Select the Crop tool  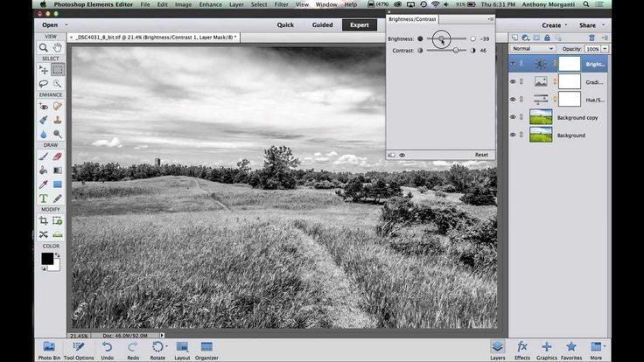coord(43,221)
